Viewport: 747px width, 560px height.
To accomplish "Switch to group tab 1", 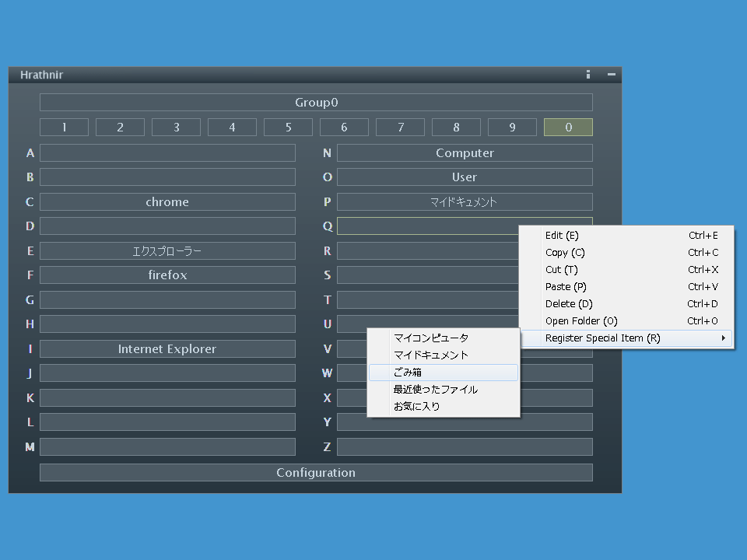I will point(64,128).
